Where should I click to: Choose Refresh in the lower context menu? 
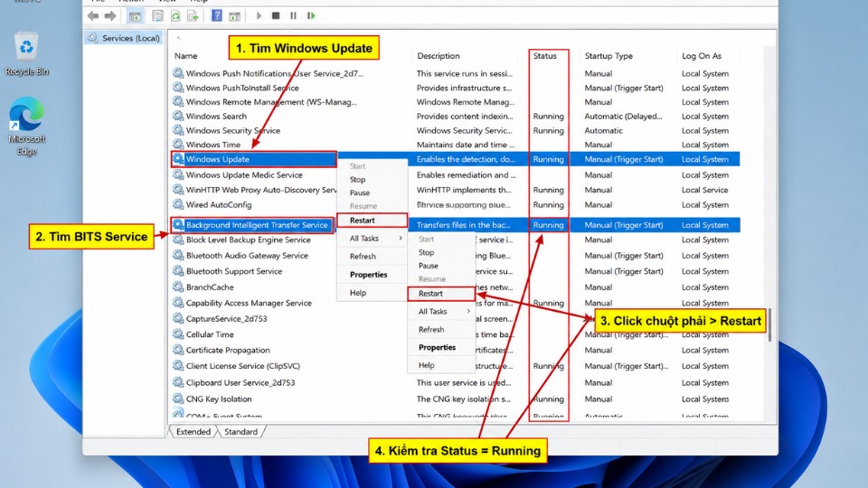pos(441,329)
